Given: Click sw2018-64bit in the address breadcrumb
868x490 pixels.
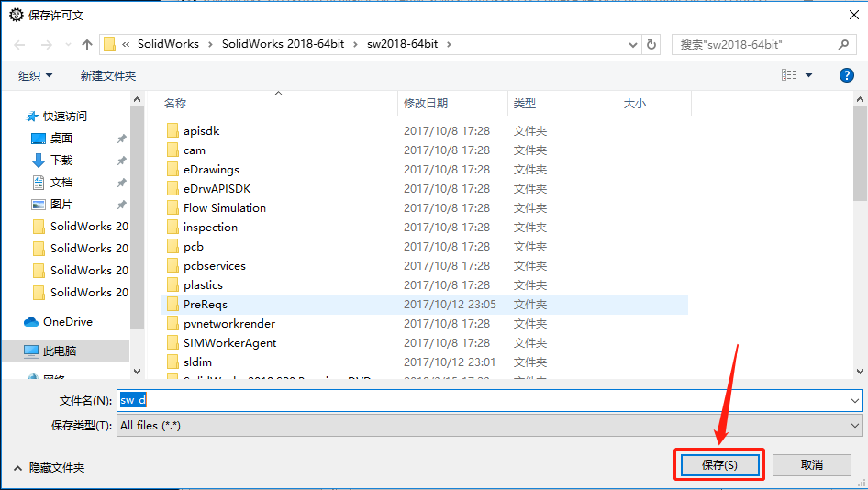Looking at the screenshot, I should click(x=403, y=44).
